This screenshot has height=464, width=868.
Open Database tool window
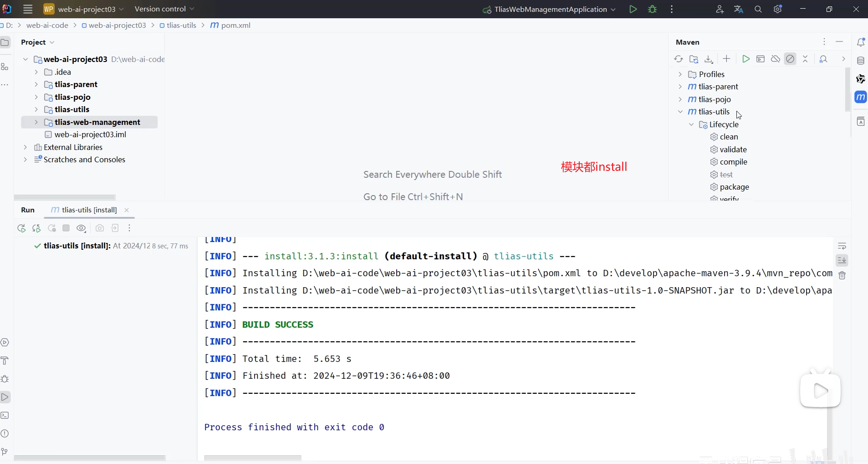point(861,61)
